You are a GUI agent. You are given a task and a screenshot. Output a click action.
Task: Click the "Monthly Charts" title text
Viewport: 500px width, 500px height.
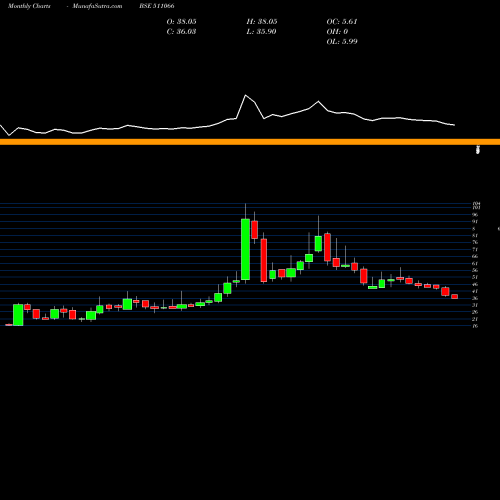click(x=29, y=6)
